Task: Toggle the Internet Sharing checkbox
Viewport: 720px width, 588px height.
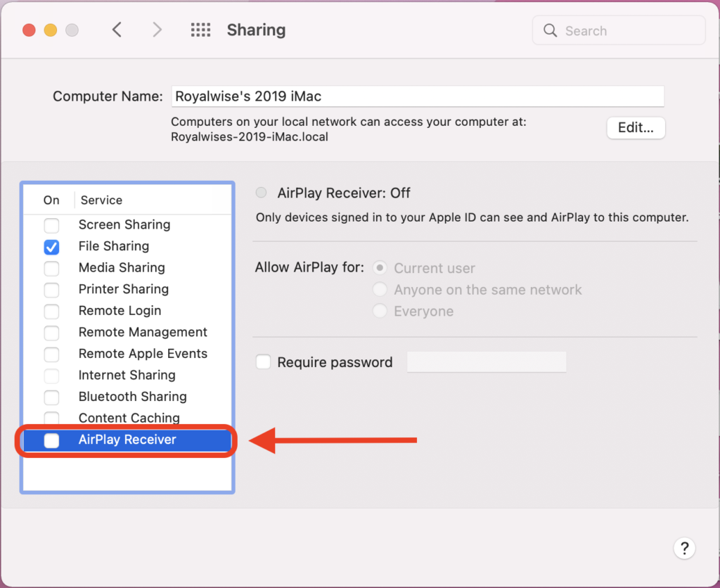Action: click(x=51, y=375)
